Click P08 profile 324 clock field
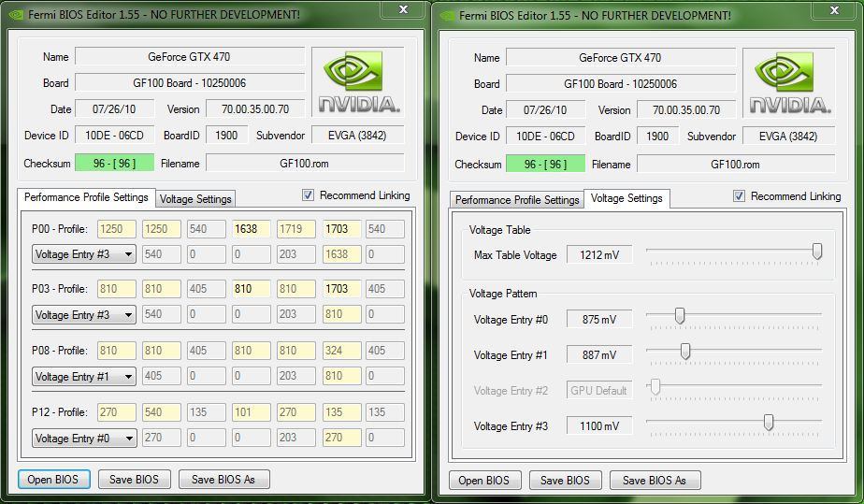This screenshot has width=864, height=504. point(341,351)
